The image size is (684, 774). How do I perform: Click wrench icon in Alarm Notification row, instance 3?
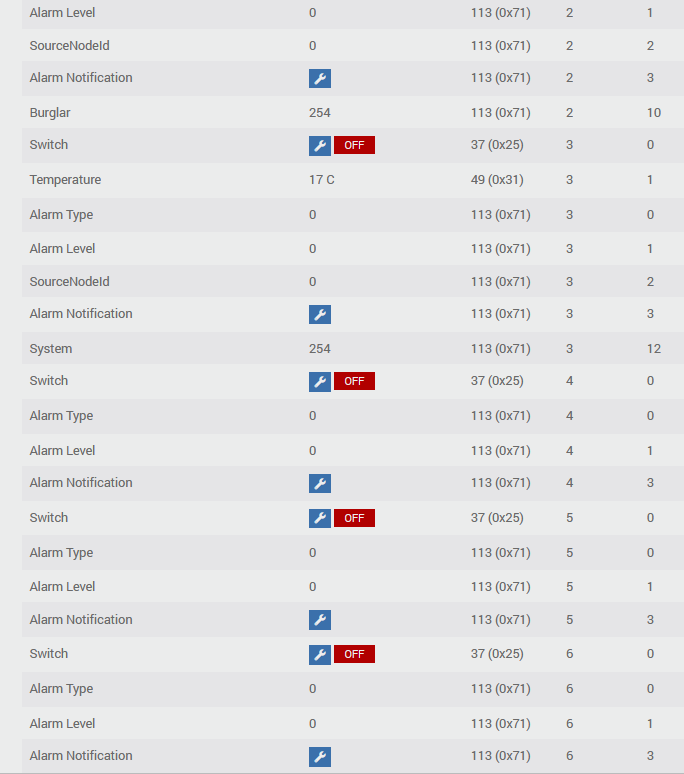(x=320, y=315)
